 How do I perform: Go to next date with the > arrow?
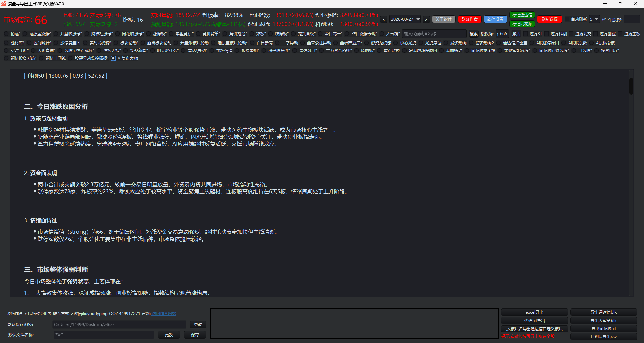pyautogui.click(x=426, y=20)
